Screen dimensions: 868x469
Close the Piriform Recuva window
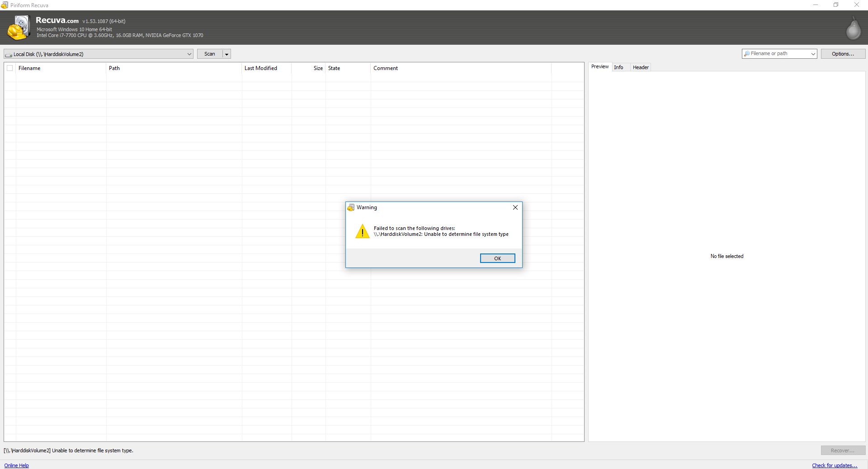(x=857, y=5)
